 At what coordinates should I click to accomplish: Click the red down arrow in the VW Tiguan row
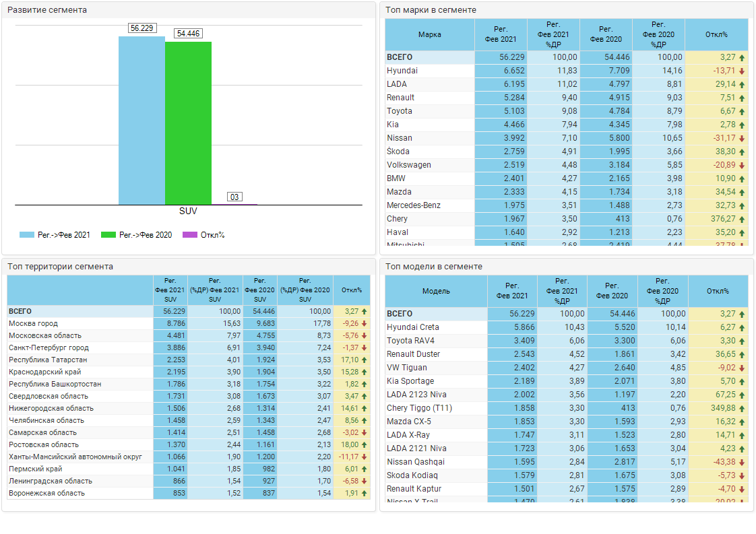pyautogui.click(x=742, y=368)
